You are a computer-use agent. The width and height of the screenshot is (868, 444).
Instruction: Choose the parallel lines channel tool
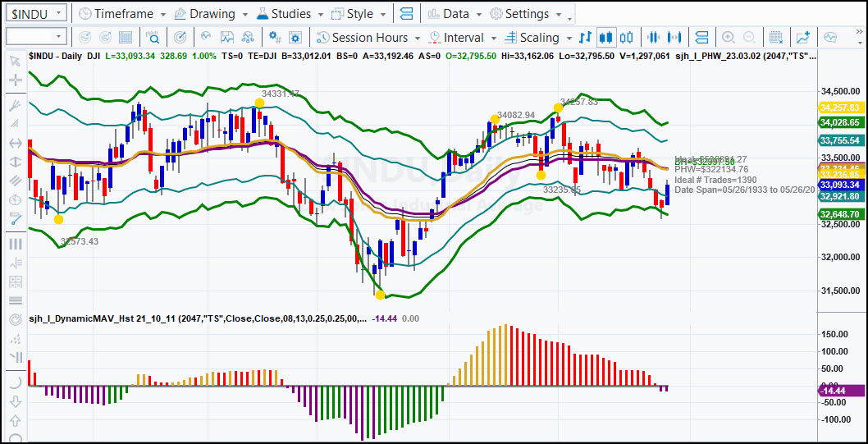(x=15, y=181)
